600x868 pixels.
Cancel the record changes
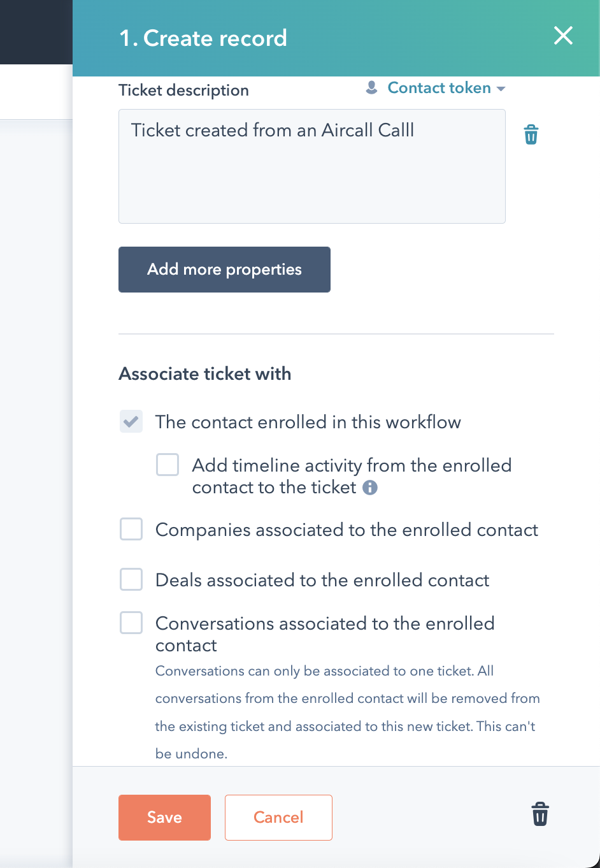point(278,818)
